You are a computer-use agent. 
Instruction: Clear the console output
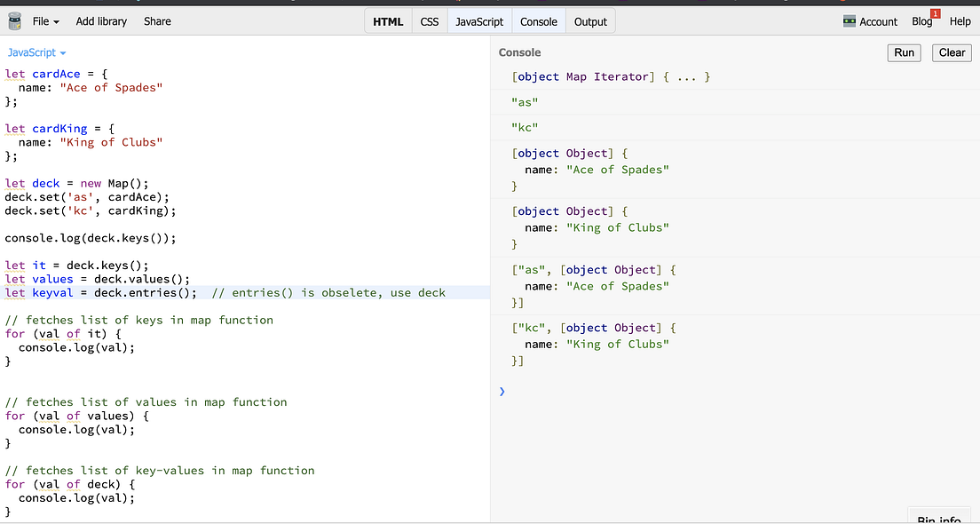tap(951, 52)
